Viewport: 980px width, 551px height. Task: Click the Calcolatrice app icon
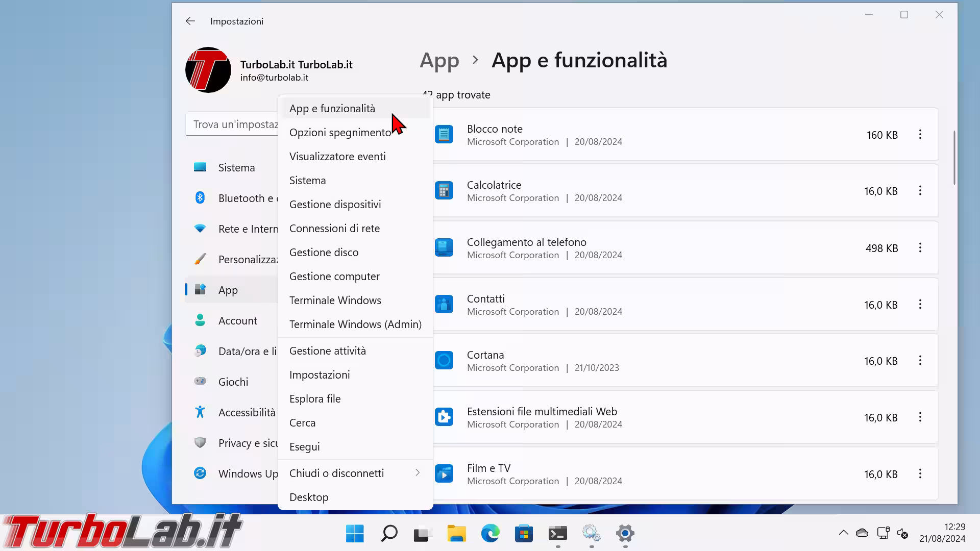coord(444,191)
